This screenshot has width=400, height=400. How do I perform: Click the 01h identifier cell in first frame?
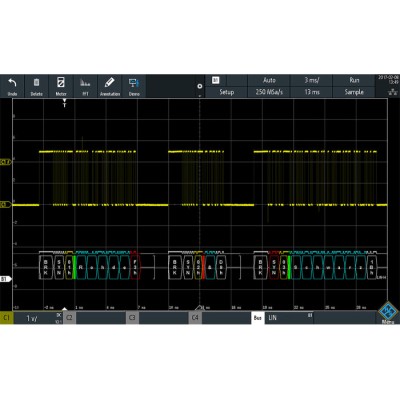(69, 267)
